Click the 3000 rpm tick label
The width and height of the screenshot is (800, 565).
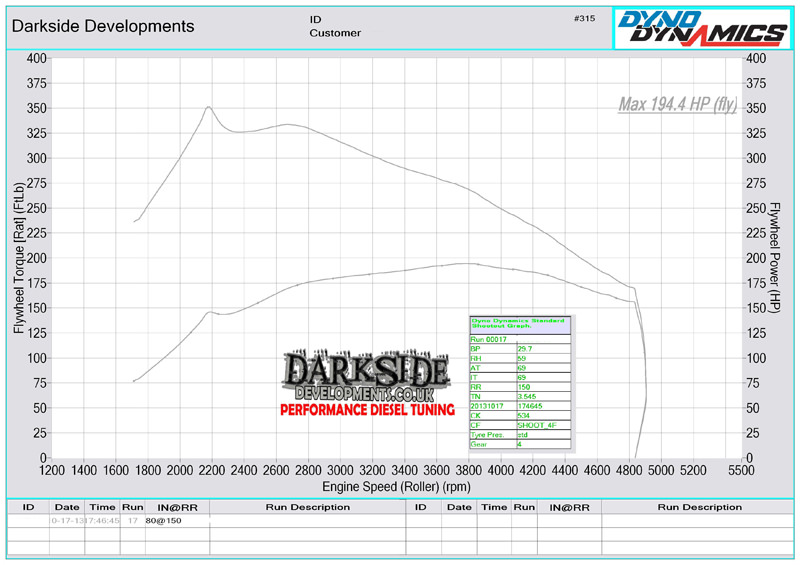point(340,470)
